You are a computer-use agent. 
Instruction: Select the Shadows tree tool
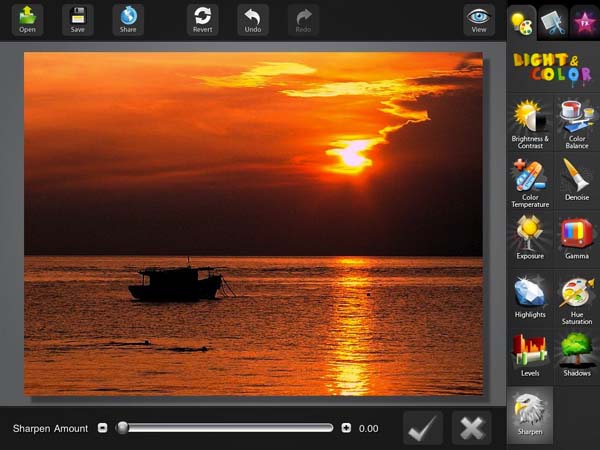577,355
